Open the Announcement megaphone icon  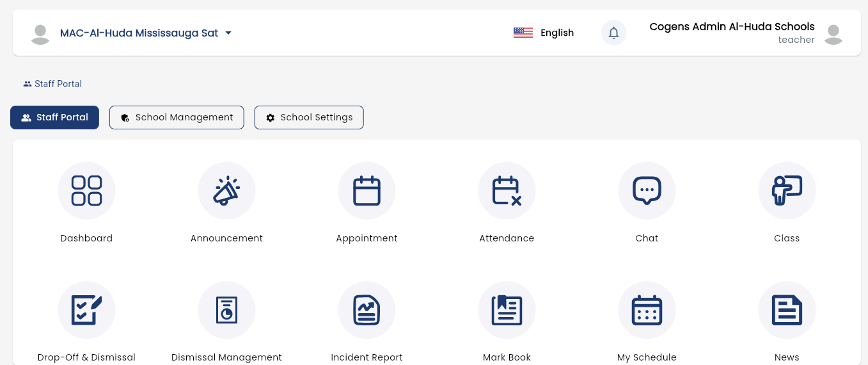(226, 191)
